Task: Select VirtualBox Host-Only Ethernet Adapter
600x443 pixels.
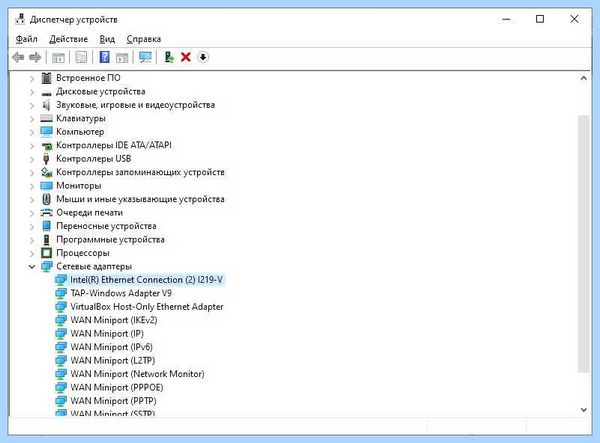Action: [147, 306]
